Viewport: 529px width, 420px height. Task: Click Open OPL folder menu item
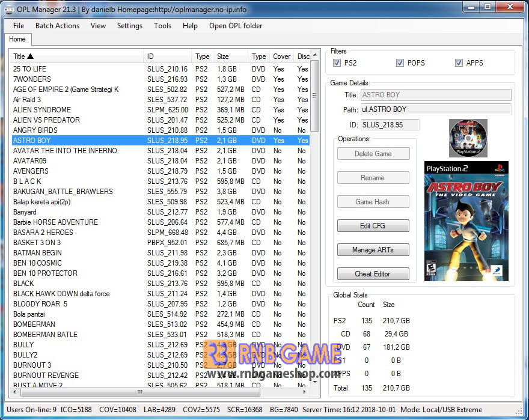coord(236,26)
